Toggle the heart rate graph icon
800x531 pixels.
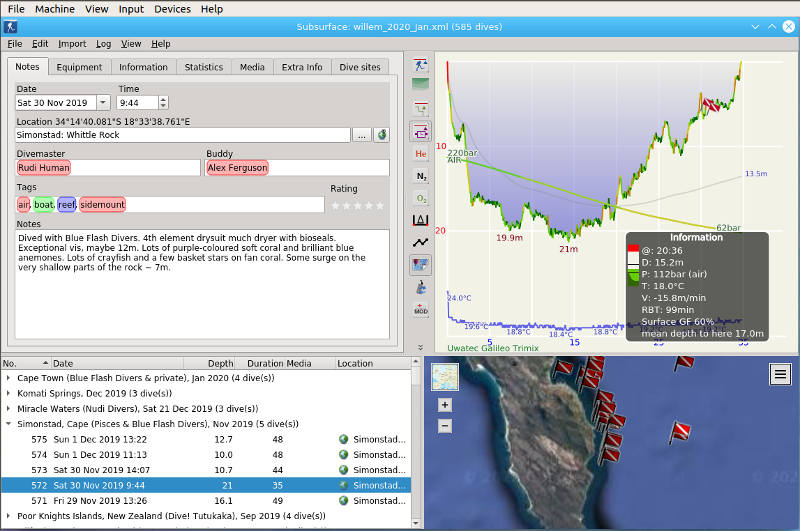(421, 242)
